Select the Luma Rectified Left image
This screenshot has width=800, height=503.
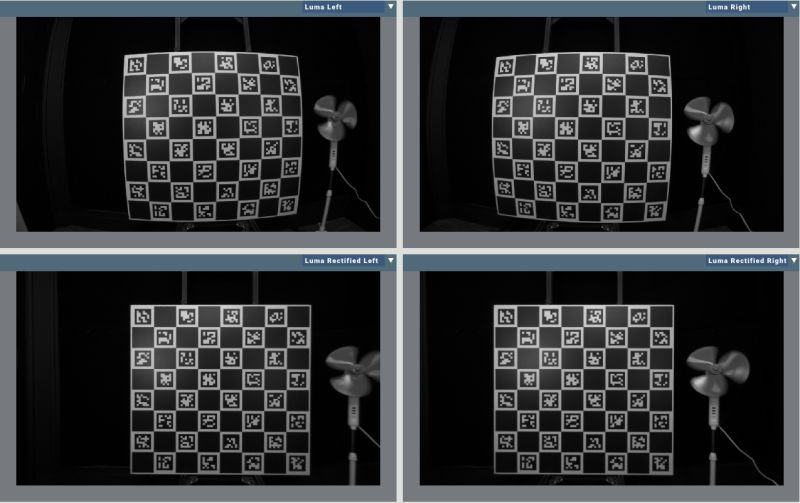coord(198,378)
